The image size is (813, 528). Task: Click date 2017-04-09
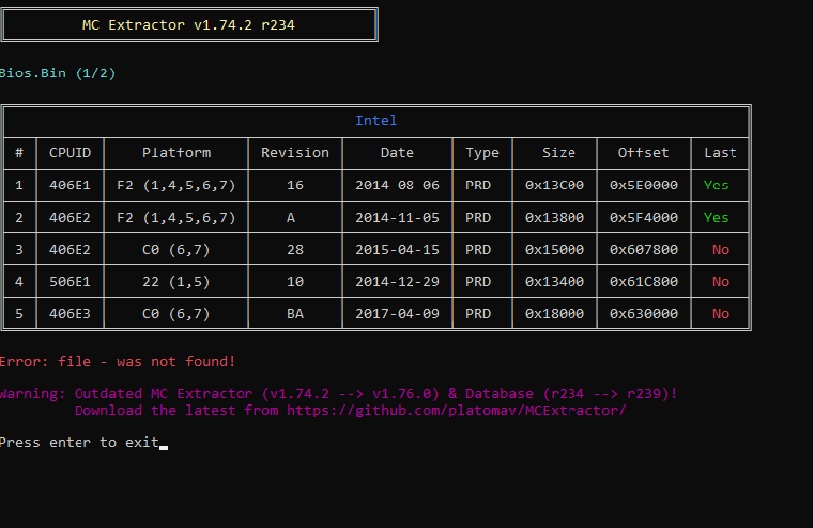[397, 314]
